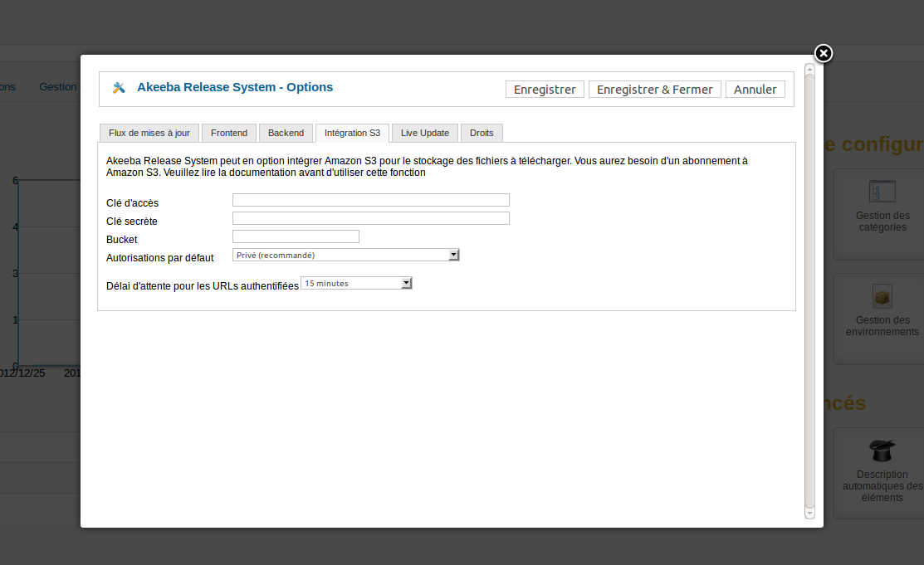
Task: Switch to the Live Update tab
Action: pyautogui.click(x=425, y=133)
